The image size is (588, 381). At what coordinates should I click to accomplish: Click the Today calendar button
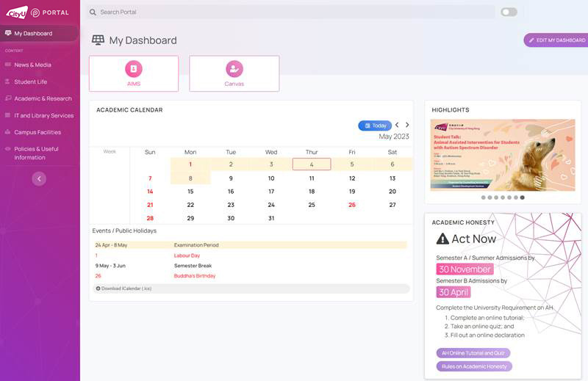point(375,126)
